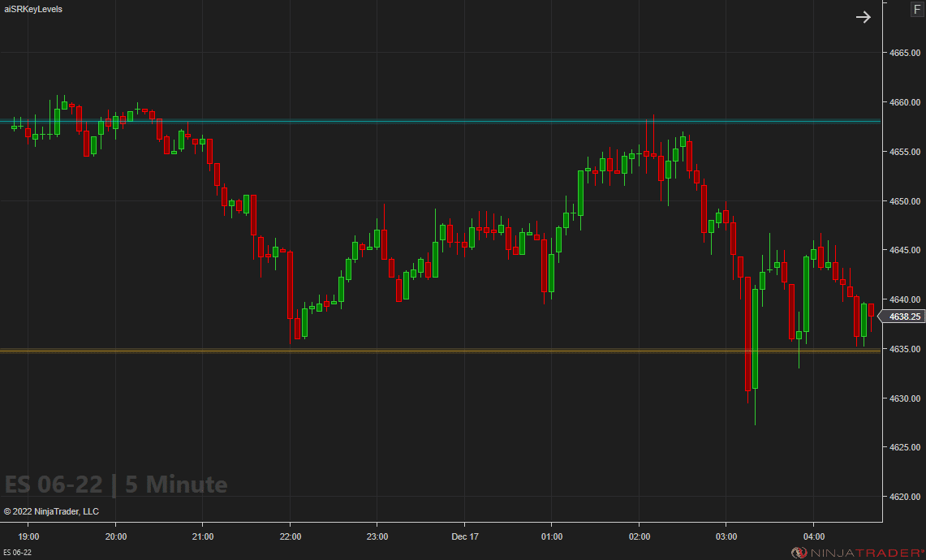Screen dimensions: 926x560
Task: Click the 01:00 time axis label
Action: point(552,536)
